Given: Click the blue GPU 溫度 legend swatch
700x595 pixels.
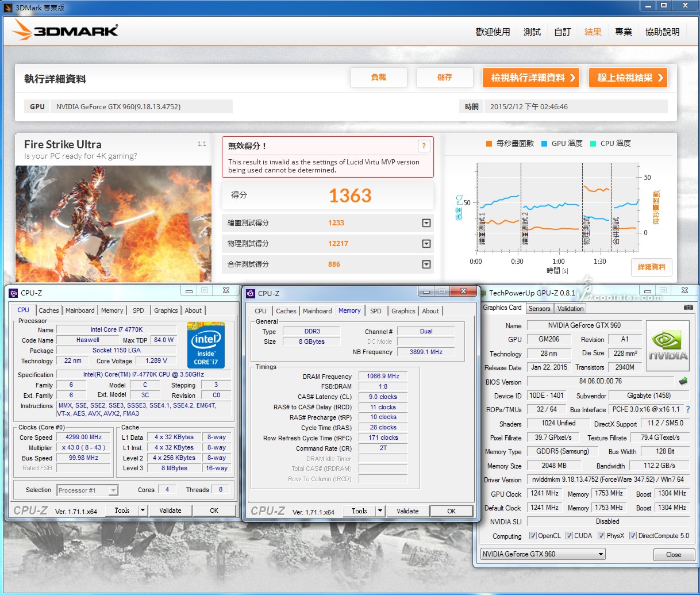Looking at the screenshot, I should coord(544,144).
